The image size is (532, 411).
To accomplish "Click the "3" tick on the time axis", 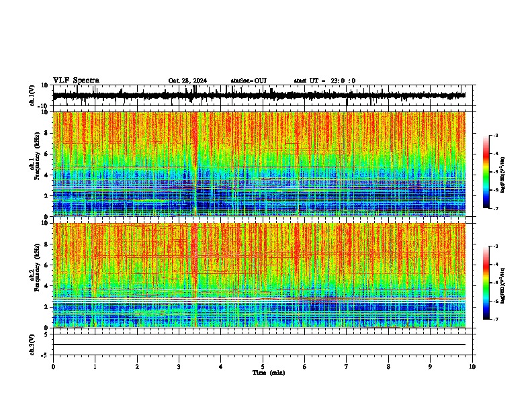I will (179, 367).
